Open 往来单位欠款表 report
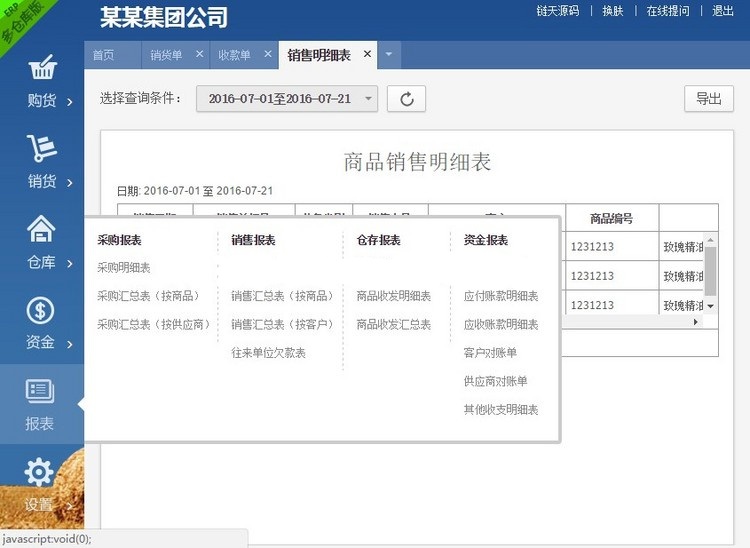Image resolution: width=750 pixels, height=548 pixels. [268, 353]
